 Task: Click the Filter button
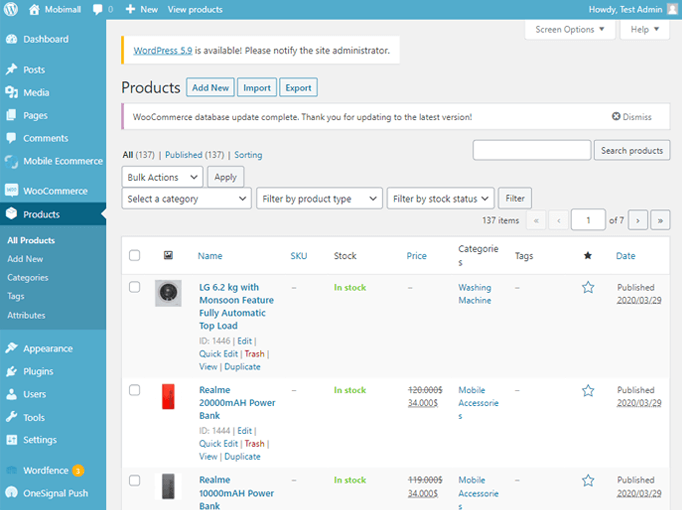[515, 198]
